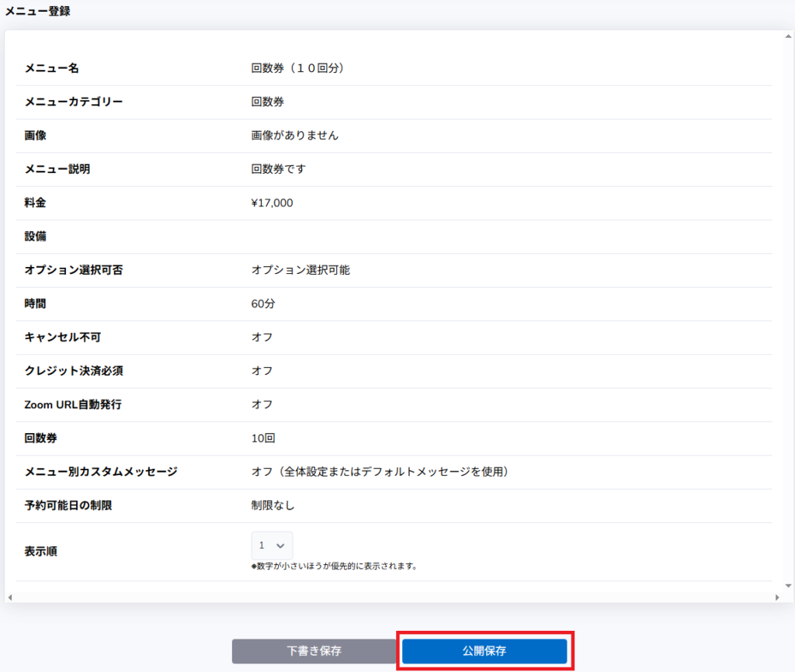795x672 pixels.
Task: Click the 画像がありません text
Action: pyautogui.click(x=295, y=135)
